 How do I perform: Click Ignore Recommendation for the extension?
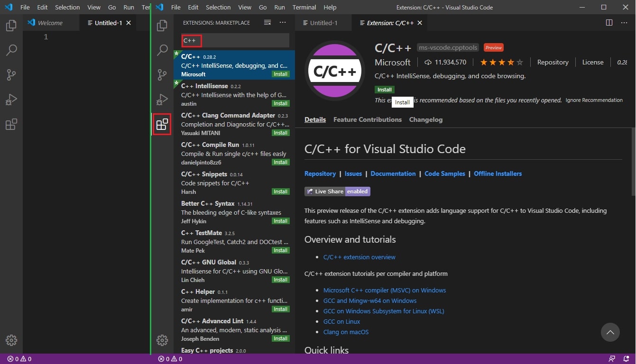[593, 100]
